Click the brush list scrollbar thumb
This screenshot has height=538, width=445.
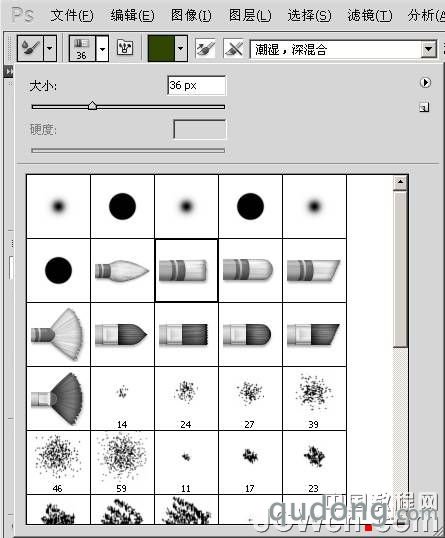click(400, 269)
